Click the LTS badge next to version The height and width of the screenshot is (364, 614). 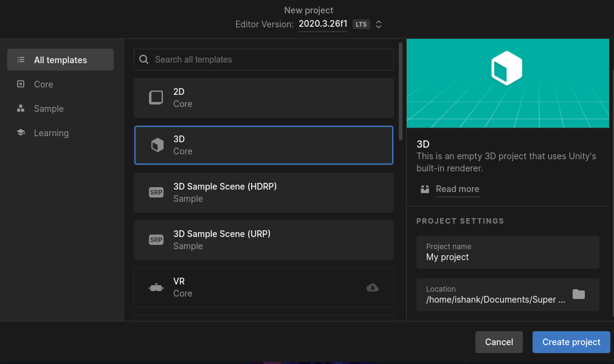coord(361,24)
